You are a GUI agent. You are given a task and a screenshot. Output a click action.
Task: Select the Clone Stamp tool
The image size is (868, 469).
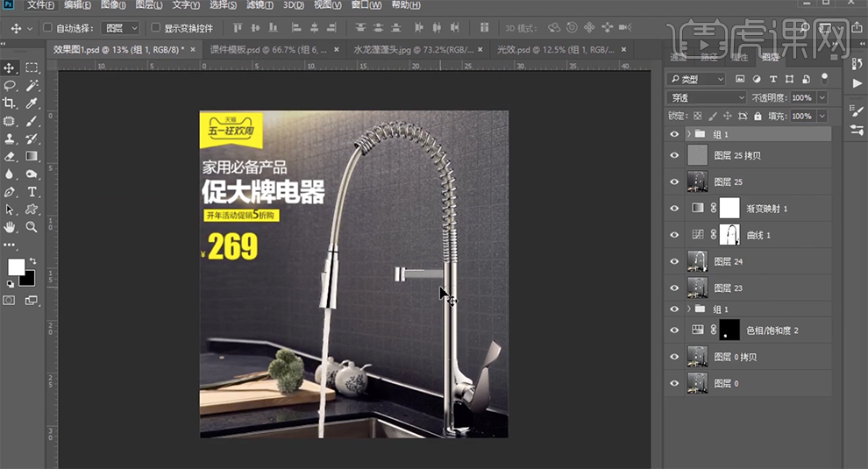tap(10, 139)
